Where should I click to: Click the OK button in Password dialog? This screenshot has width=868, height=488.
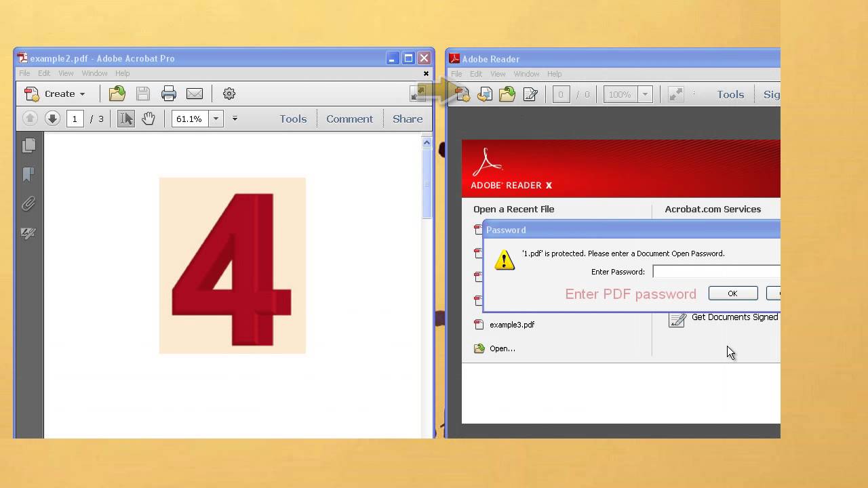[732, 293]
